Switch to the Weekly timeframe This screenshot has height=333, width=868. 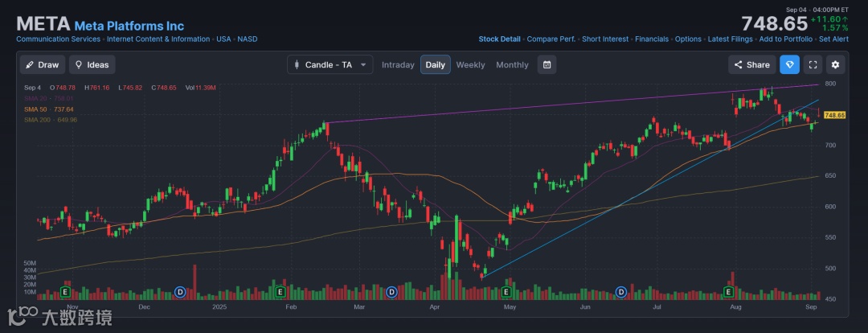(x=470, y=65)
